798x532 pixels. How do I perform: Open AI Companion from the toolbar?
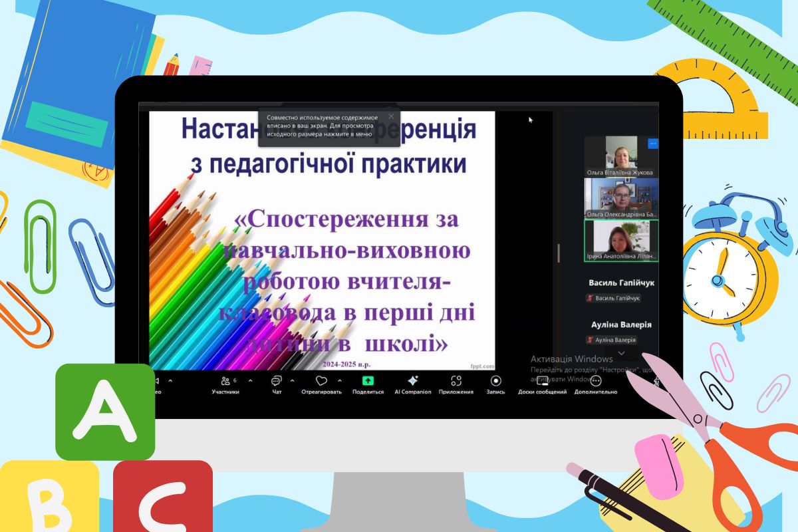(412, 382)
